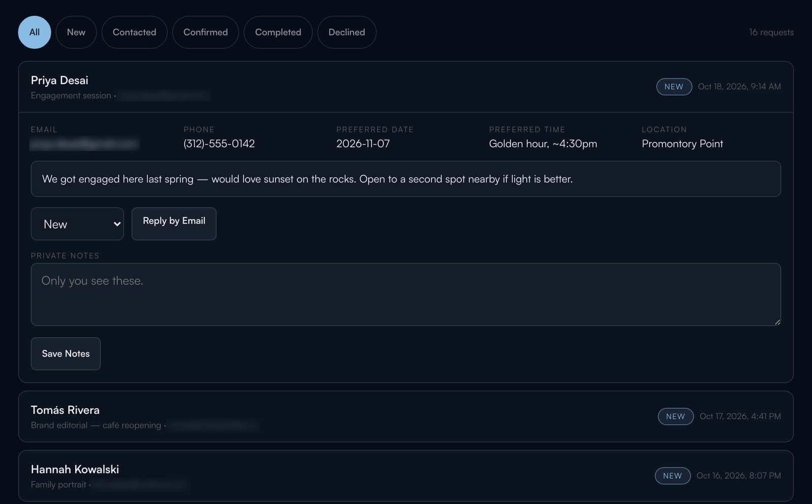Expand Tomás Rivera request card
This screenshot has width=812, height=504.
click(405, 416)
